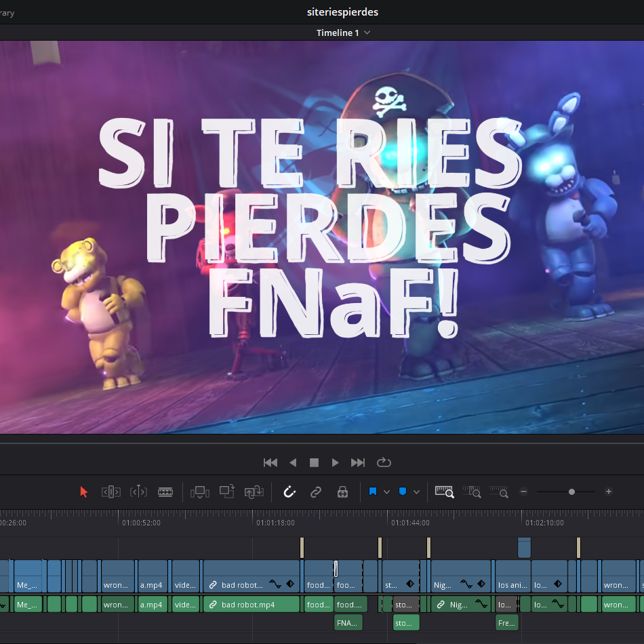Activate the Trim Edit Mode tool
This screenshot has height=644, width=644.
[111, 492]
